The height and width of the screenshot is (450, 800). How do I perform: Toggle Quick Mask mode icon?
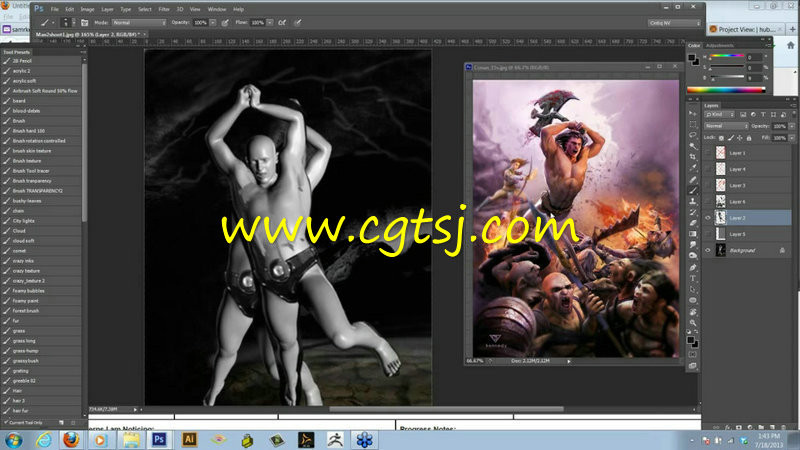[x=692, y=355]
